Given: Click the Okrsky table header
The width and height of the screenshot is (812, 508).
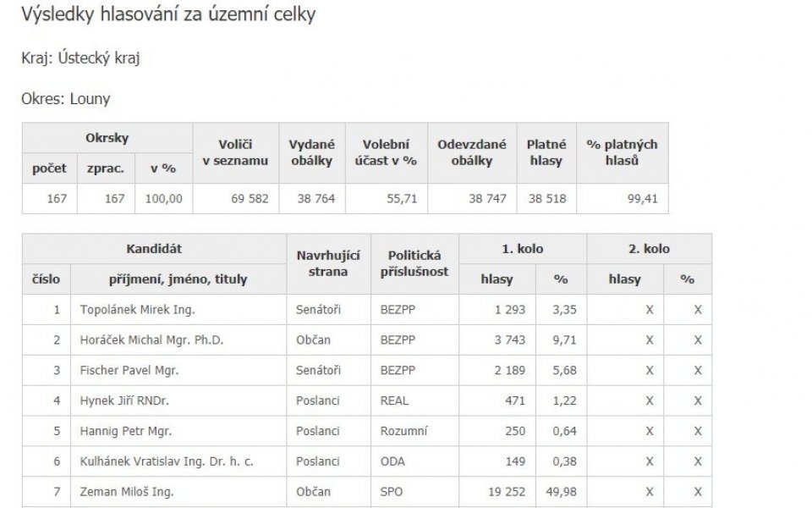Looking at the screenshot, I should click(x=107, y=138).
